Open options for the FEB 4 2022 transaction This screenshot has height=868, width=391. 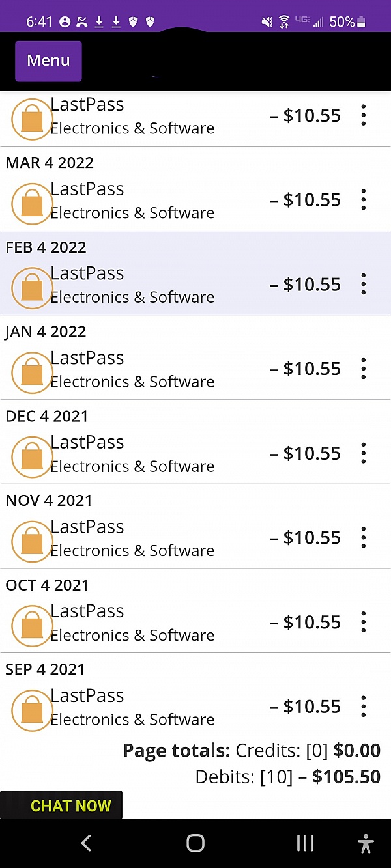tap(363, 285)
